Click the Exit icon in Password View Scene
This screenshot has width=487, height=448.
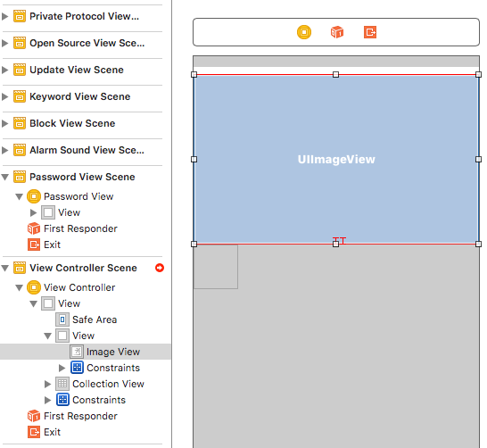34,245
